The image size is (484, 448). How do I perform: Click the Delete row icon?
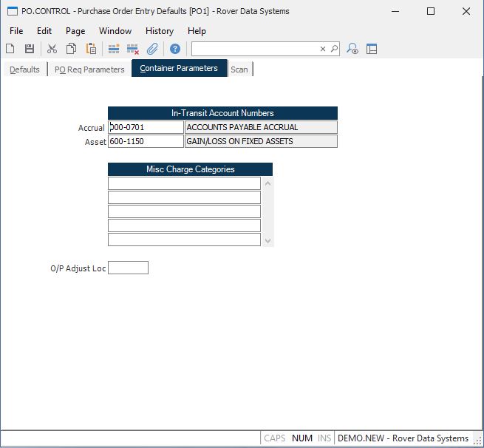[x=133, y=49]
